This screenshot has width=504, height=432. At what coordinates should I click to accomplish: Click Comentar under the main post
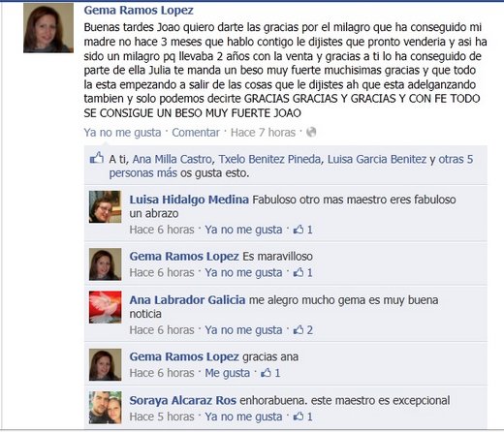click(196, 133)
